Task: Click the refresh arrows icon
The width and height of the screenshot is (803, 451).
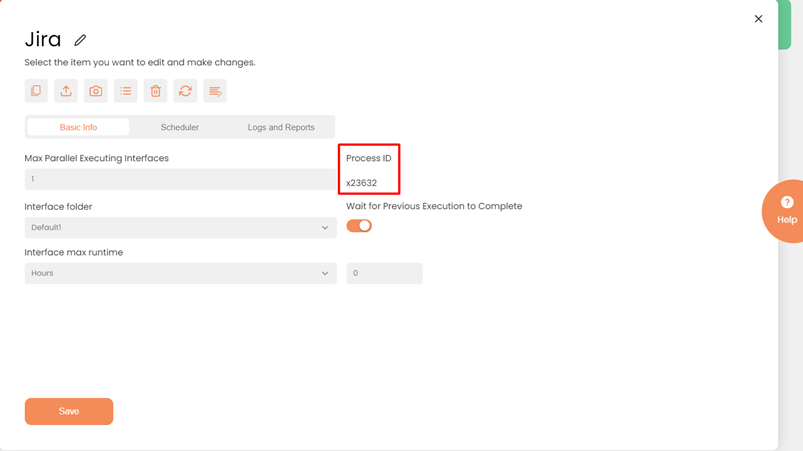Action: [185, 91]
